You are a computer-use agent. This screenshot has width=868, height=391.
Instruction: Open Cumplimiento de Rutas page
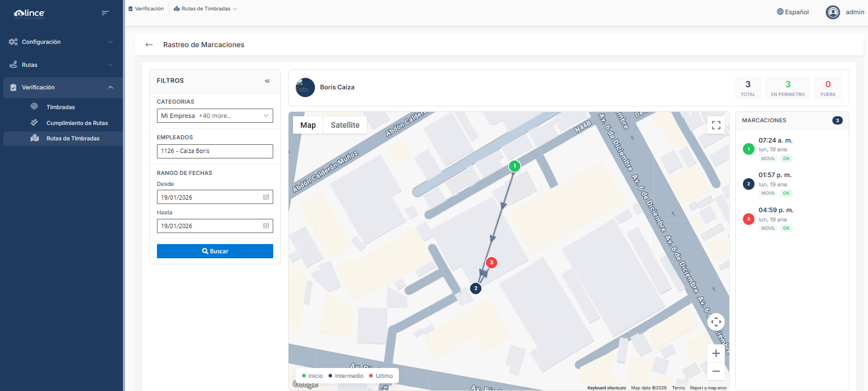pos(77,123)
